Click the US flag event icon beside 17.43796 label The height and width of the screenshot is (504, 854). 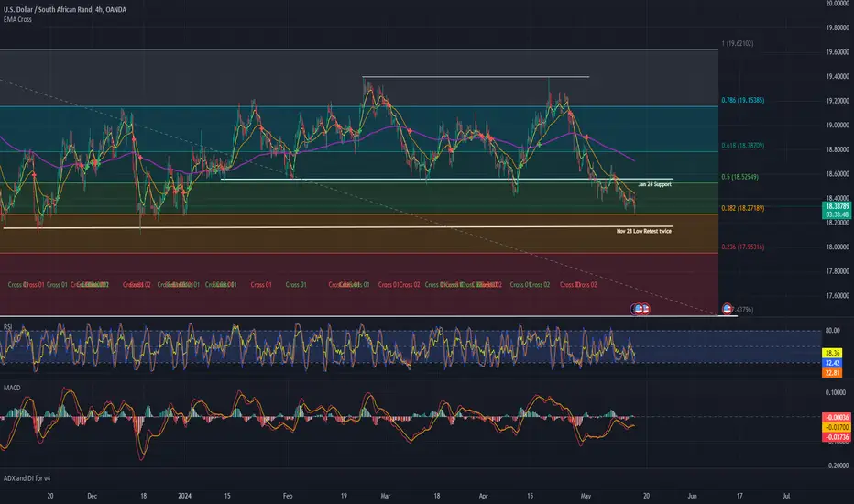pyautogui.click(x=728, y=309)
